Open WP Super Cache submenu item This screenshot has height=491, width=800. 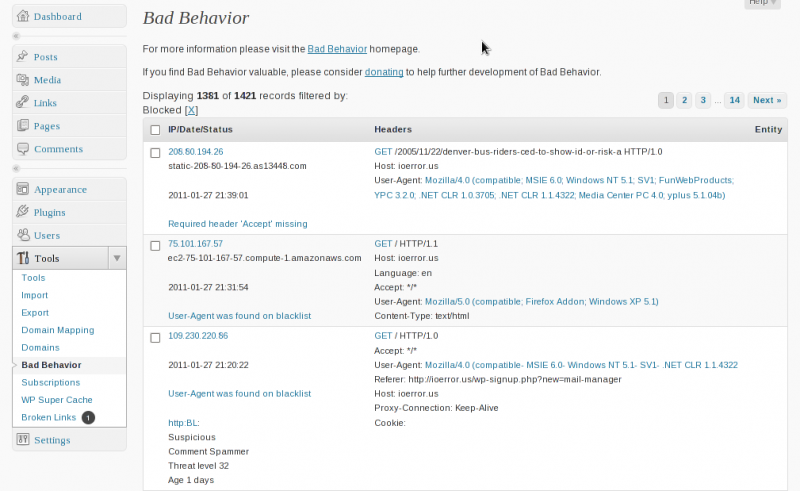(57, 400)
